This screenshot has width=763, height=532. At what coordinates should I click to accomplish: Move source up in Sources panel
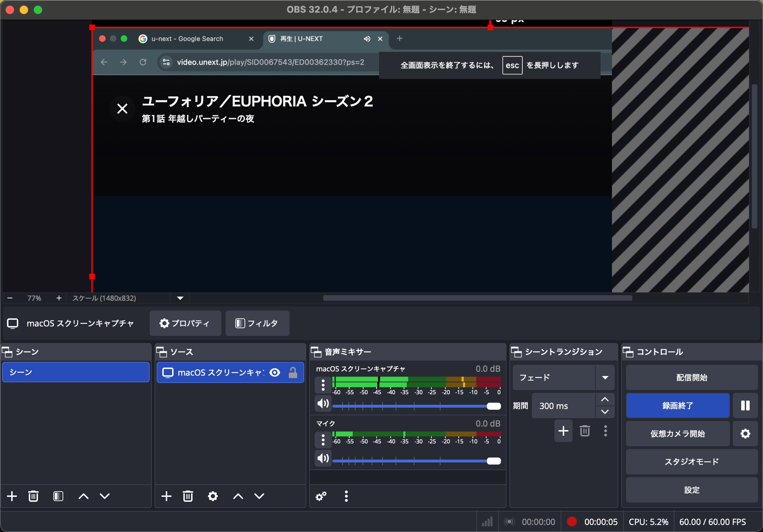238,496
